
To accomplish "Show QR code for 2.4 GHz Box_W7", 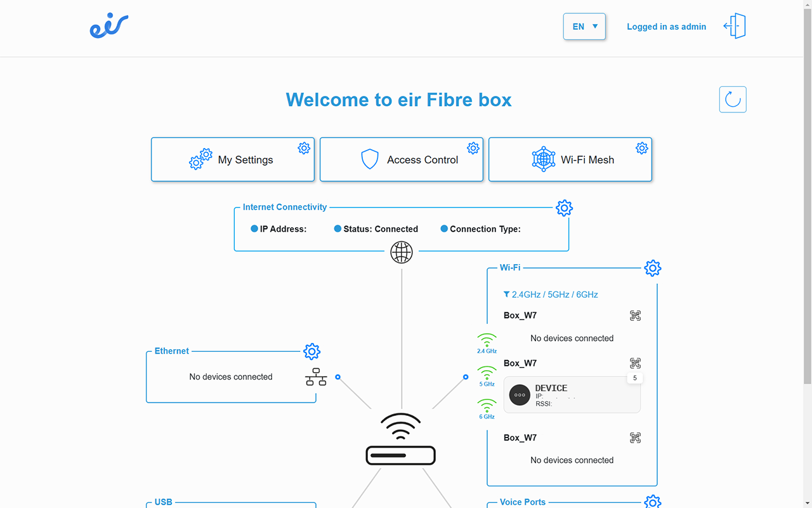I will pos(635,316).
